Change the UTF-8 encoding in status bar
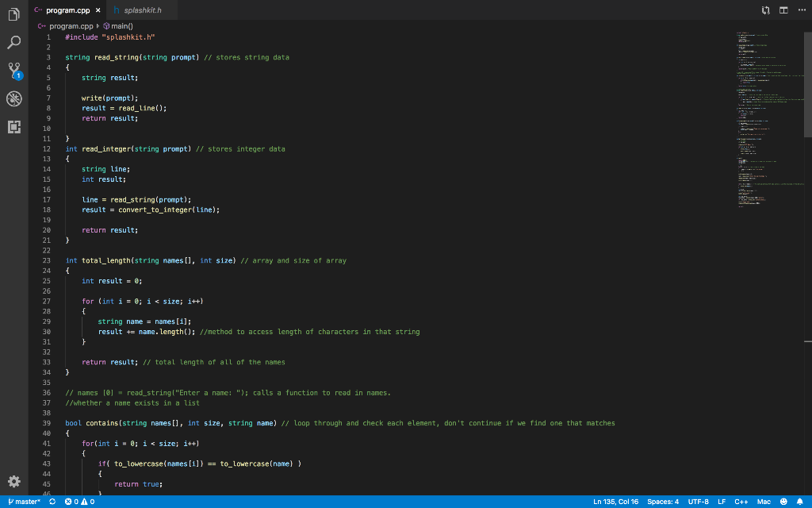This screenshot has width=812, height=508. tap(698, 502)
